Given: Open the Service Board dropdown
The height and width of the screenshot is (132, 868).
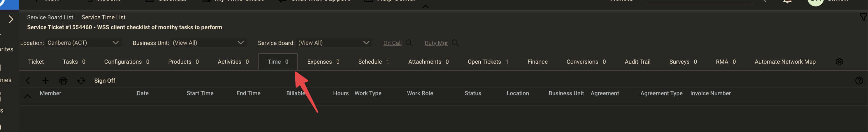Looking at the screenshot, I should coord(333,43).
